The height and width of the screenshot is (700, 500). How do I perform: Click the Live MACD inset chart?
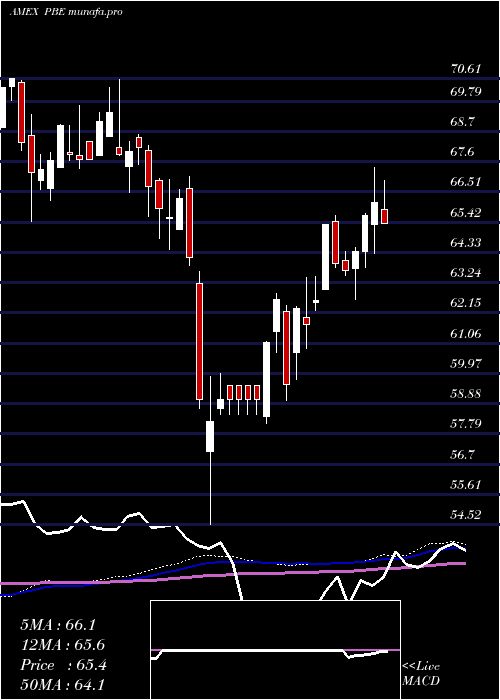pos(275,650)
